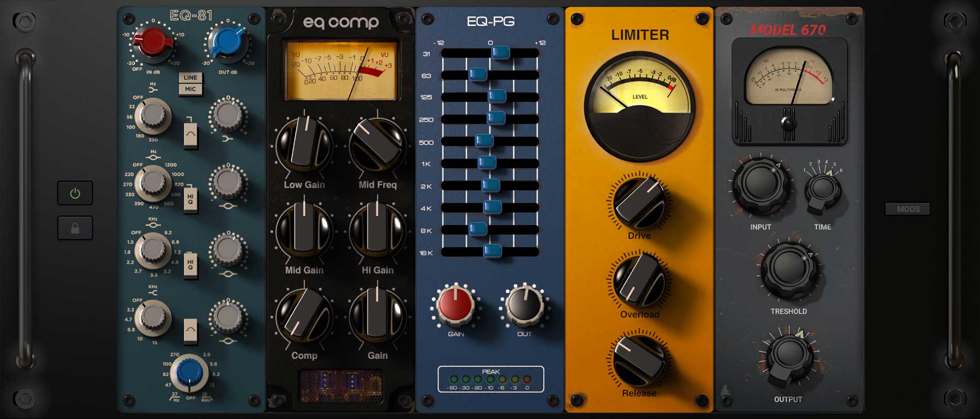The height and width of the screenshot is (419, 980).
Task: Click the Comp knob on eq comp
Action: coord(304,315)
